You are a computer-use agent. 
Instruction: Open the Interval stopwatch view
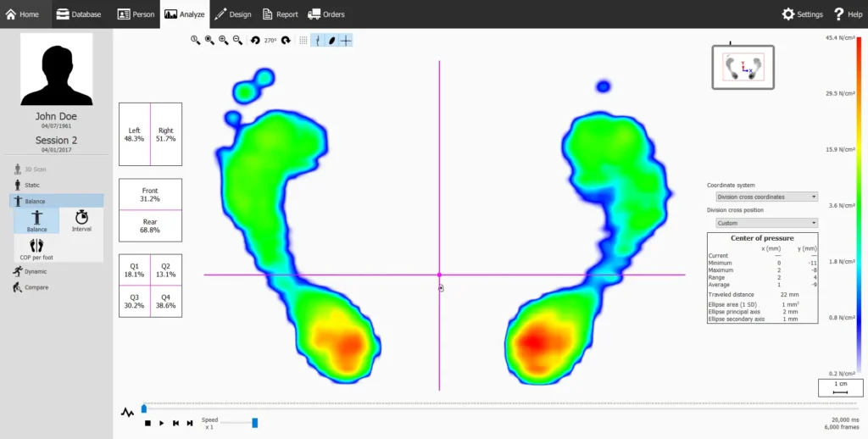coord(81,221)
